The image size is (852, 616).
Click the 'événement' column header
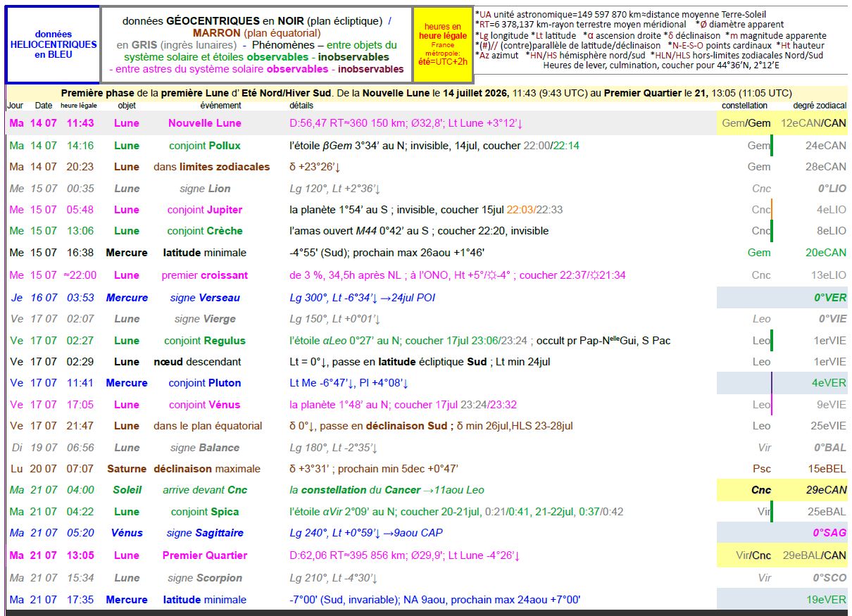pos(220,106)
